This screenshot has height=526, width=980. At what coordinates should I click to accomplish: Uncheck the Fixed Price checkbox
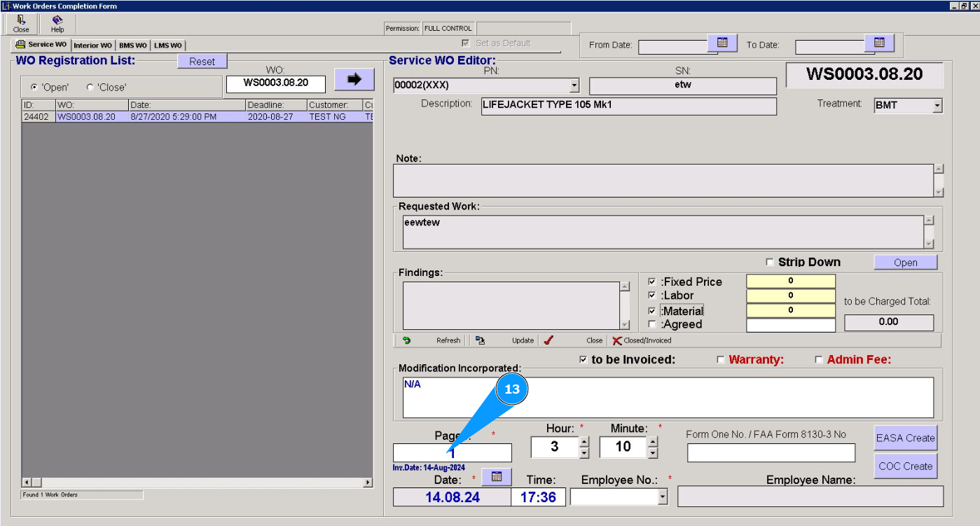click(652, 282)
